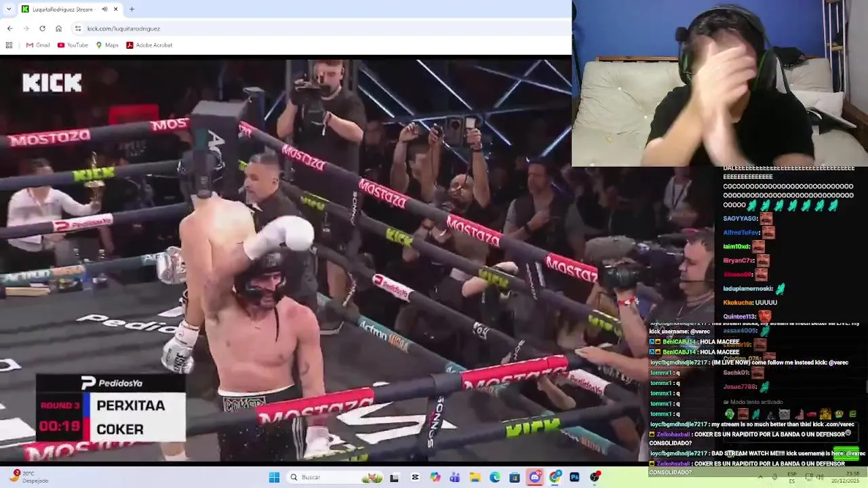Open the browser home page button
The width and height of the screenshot is (868, 488).
pyautogui.click(x=58, y=28)
